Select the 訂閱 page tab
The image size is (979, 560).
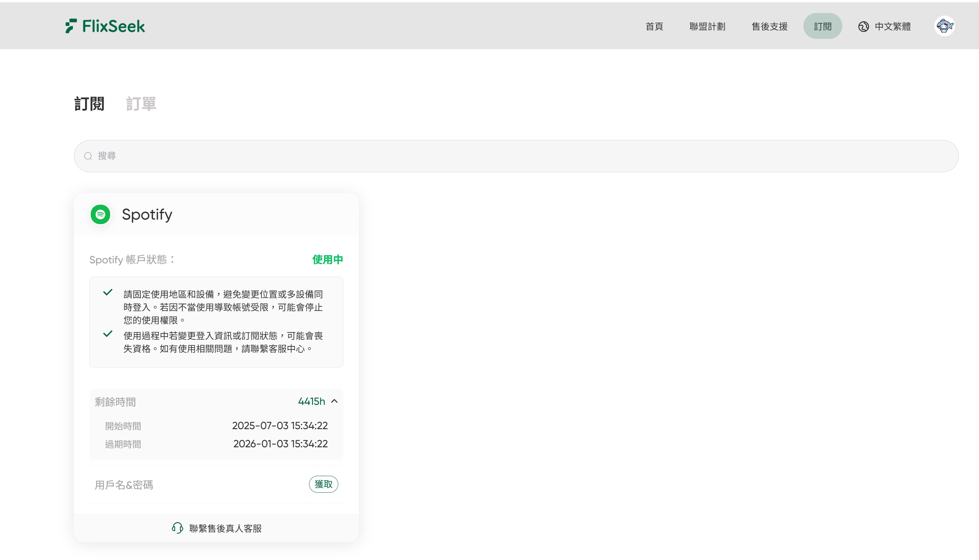coord(89,104)
